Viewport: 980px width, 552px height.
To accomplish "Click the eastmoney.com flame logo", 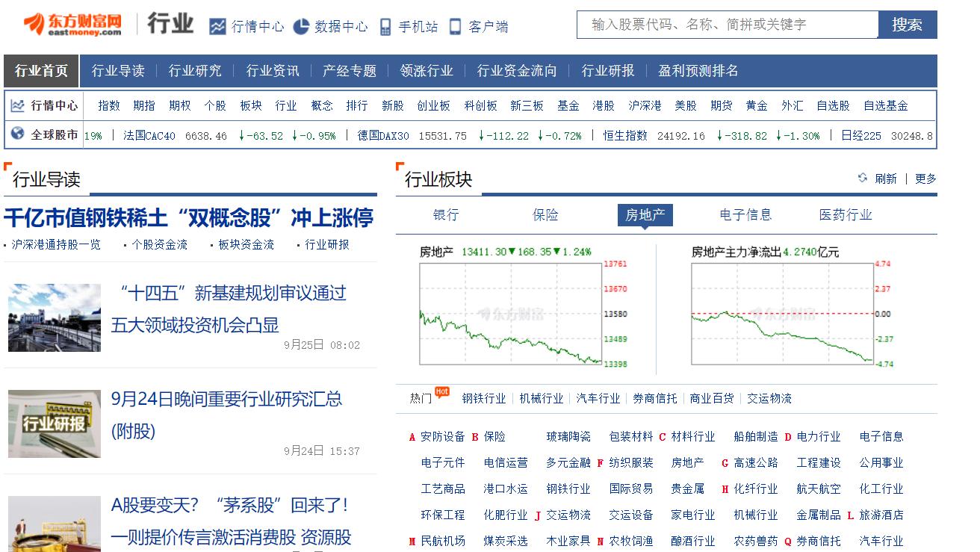I will coord(34,22).
